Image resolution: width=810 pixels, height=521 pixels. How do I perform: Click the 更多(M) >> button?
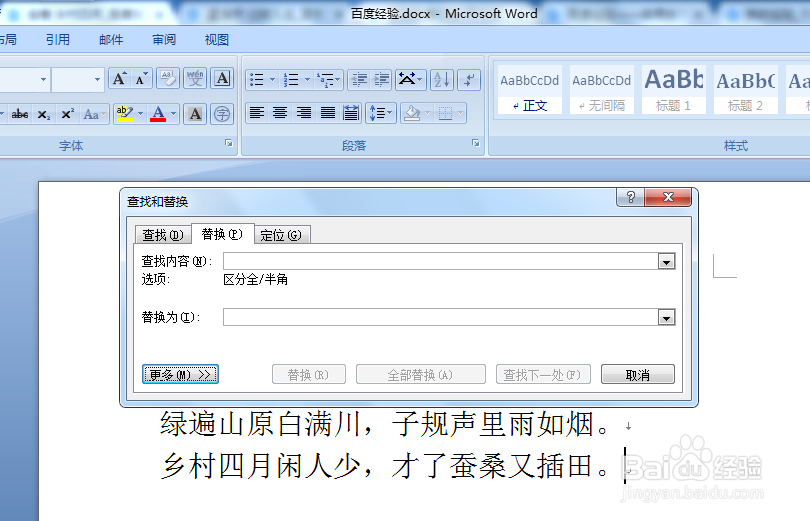(180, 374)
